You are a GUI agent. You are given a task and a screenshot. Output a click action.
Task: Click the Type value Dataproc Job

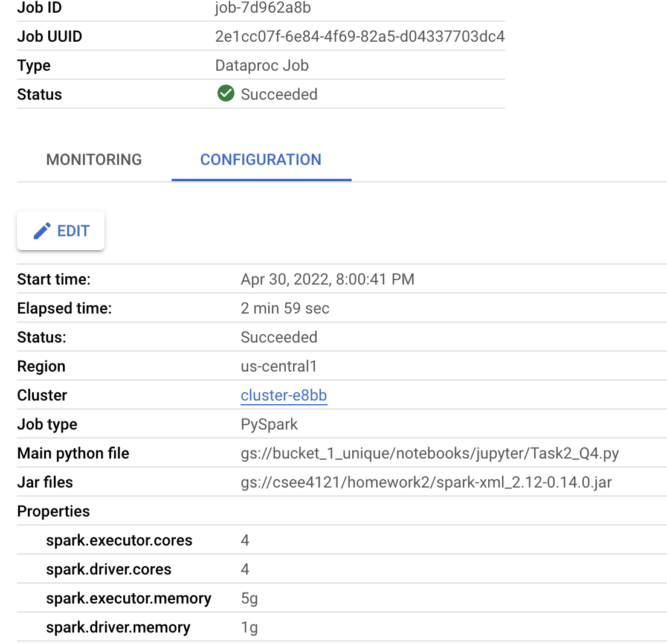262,65
